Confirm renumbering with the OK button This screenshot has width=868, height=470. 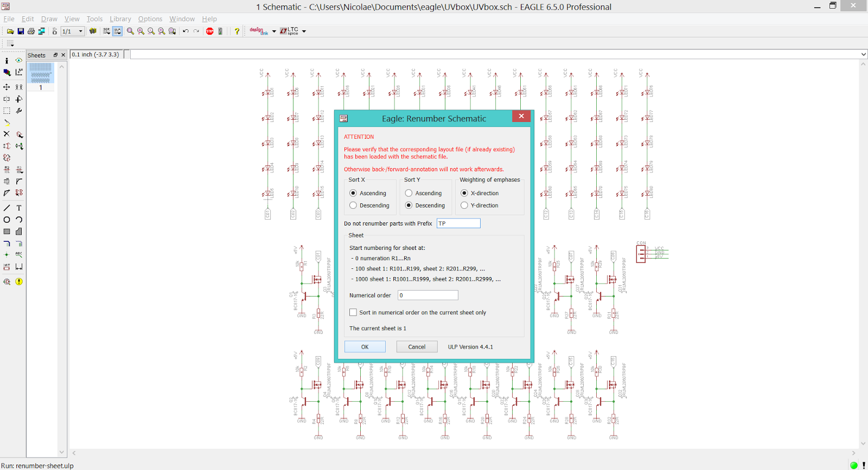coord(365,347)
